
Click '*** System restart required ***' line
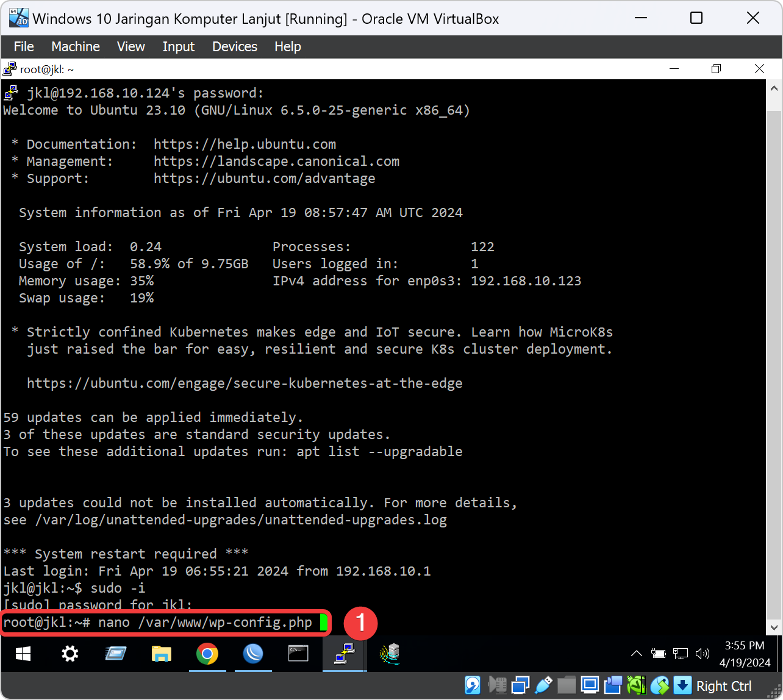point(126,554)
